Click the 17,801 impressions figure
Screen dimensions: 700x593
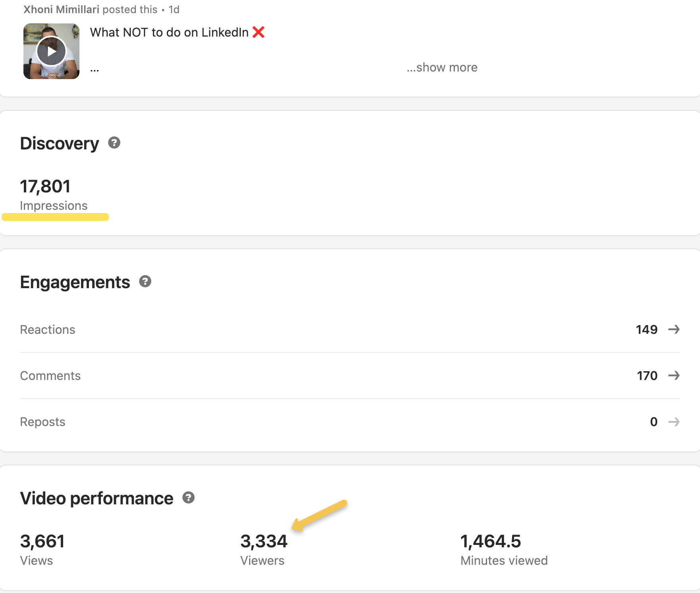click(45, 186)
